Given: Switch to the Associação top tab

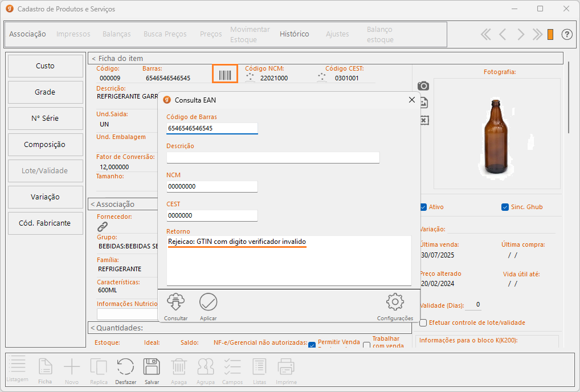Looking at the screenshot, I should pos(27,34).
